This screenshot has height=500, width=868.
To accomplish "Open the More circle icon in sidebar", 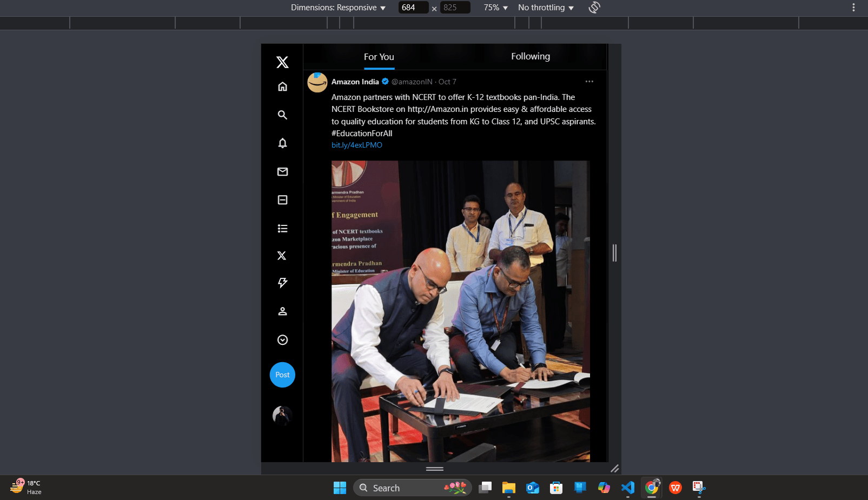I will tap(282, 340).
